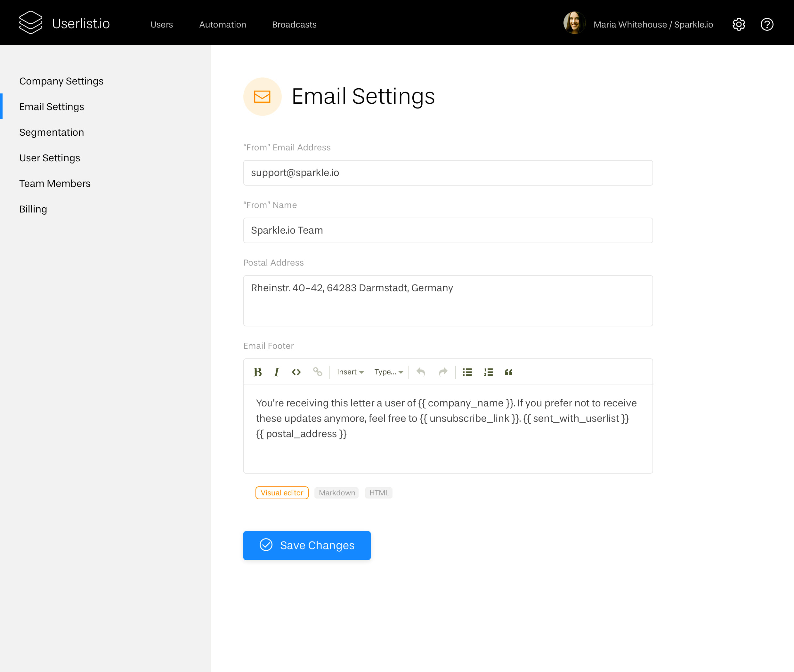Open the Insert dropdown in the editor
This screenshot has width=794, height=672.
350,372
